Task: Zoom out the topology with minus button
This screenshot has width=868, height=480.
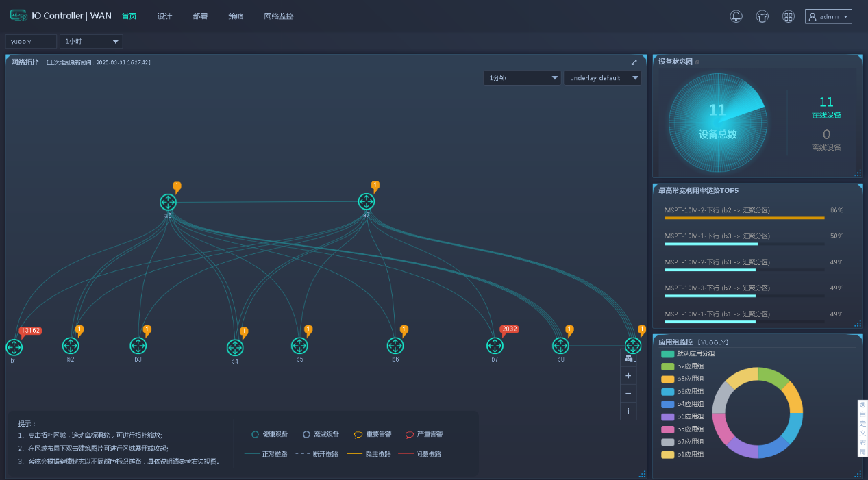Action: click(x=628, y=394)
